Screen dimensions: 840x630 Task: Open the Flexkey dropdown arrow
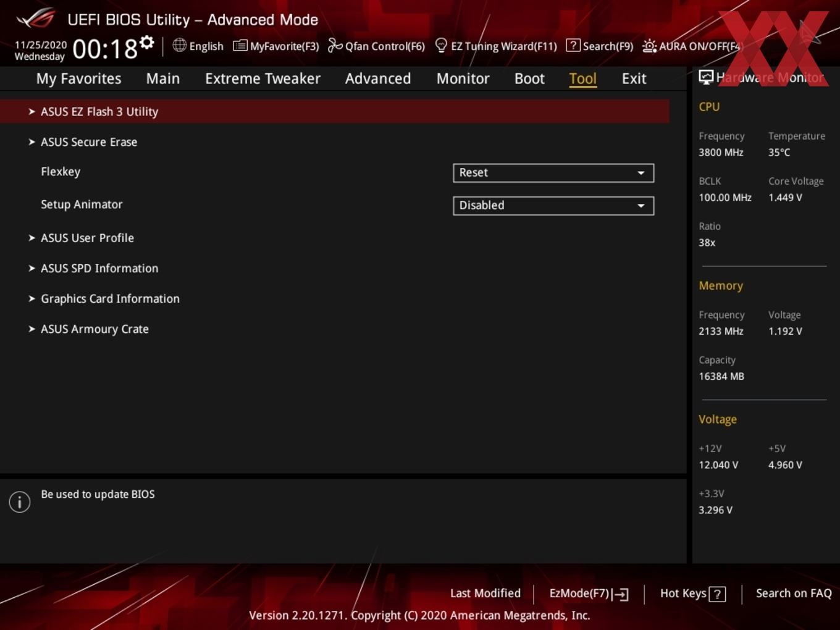[641, 173]
